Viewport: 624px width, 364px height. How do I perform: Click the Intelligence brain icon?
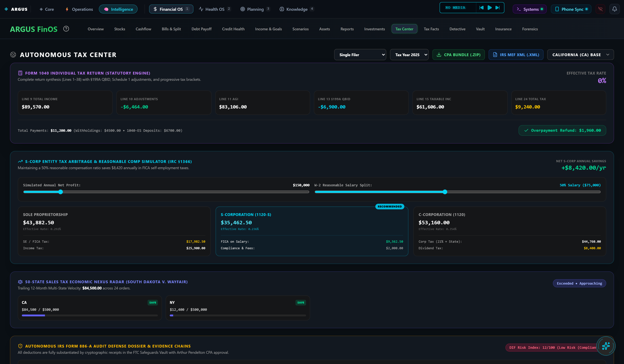point(106,9)
